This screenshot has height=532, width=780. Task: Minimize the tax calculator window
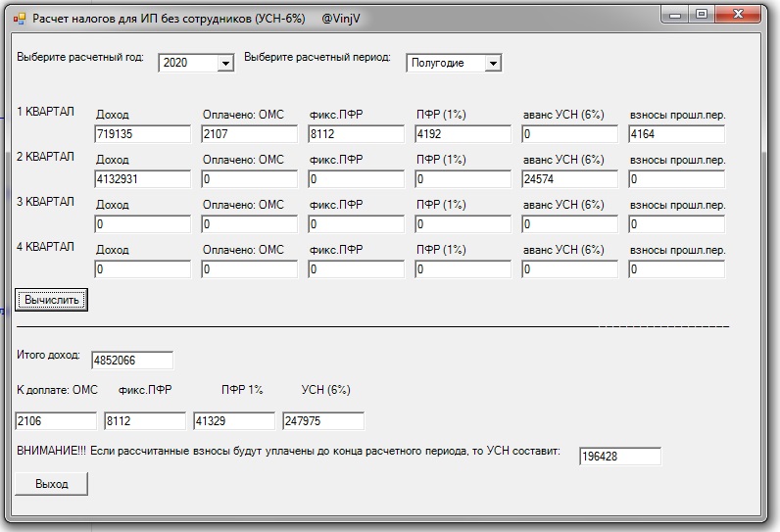pyautogui.click(x=675, y=15)
